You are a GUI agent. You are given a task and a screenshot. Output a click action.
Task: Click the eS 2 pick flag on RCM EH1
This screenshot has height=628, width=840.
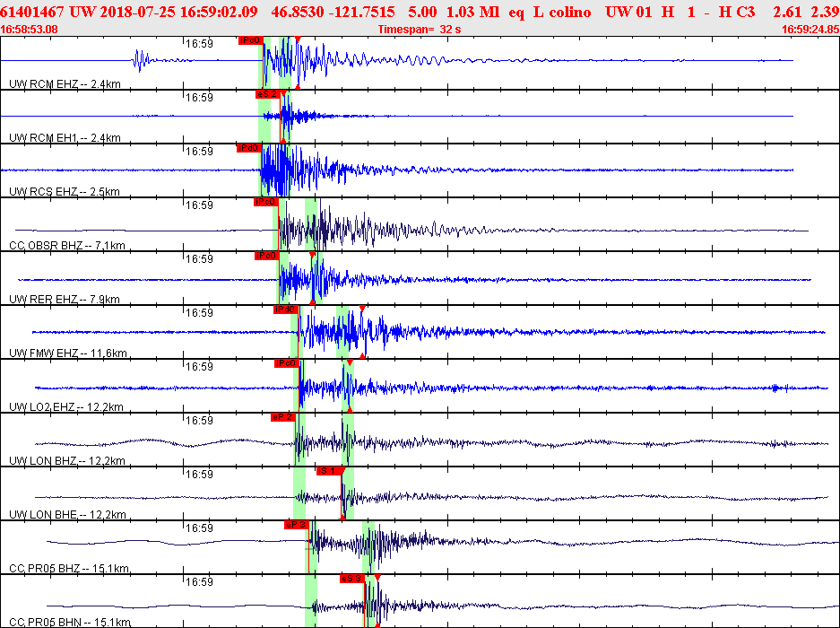pos(267,94)
